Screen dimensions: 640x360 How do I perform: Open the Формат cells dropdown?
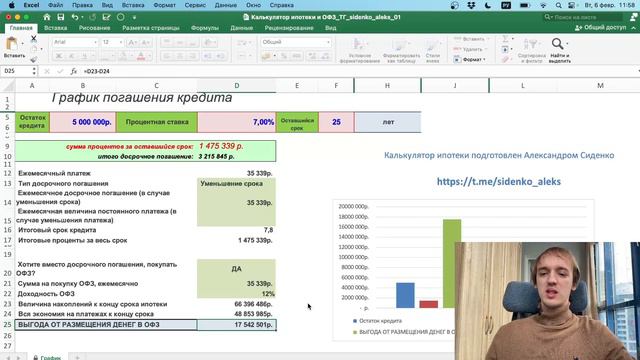tap(484, 60)
